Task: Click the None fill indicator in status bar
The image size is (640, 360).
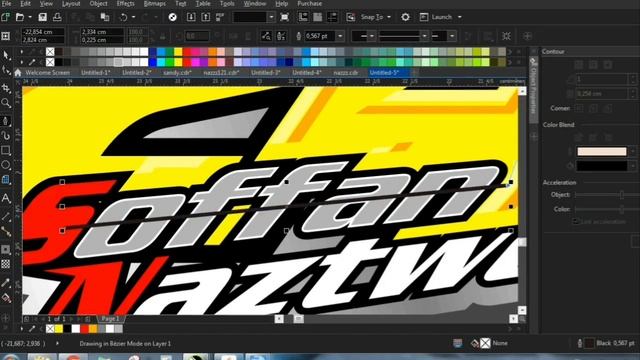Action: [485, 343]
